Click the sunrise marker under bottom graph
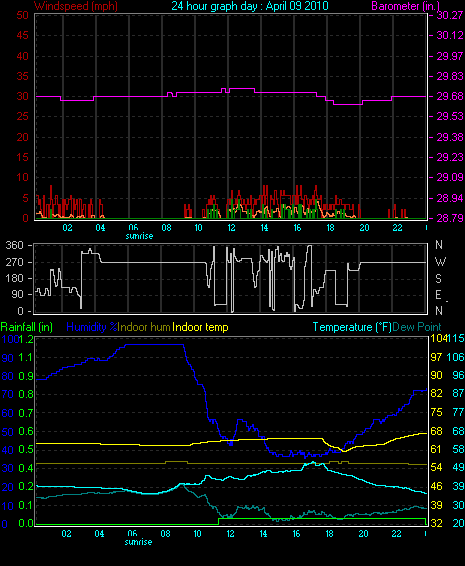Screen dimensions: 465x566 [x=138, y=542]
